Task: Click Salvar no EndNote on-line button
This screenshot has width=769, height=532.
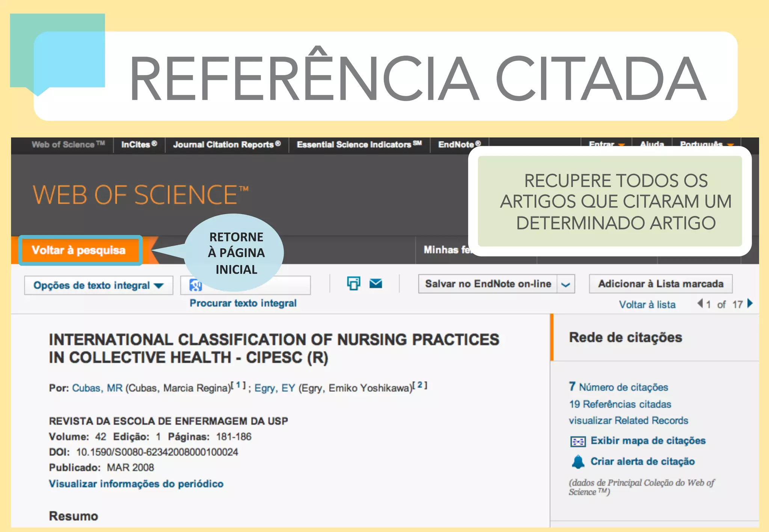Action: [x=488, y=284]
